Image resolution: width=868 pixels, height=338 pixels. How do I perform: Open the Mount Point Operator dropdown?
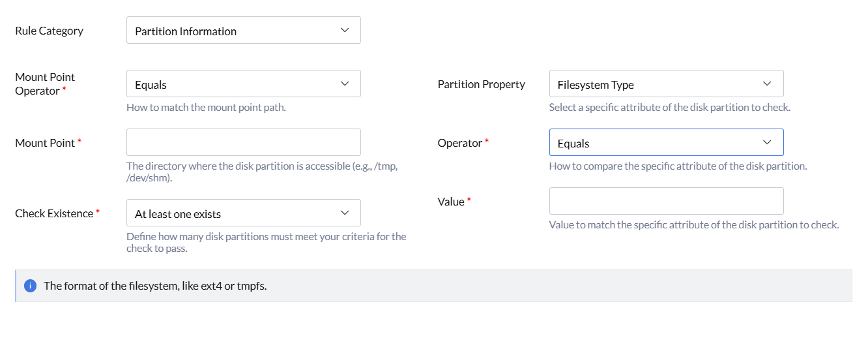pos(243,84)
